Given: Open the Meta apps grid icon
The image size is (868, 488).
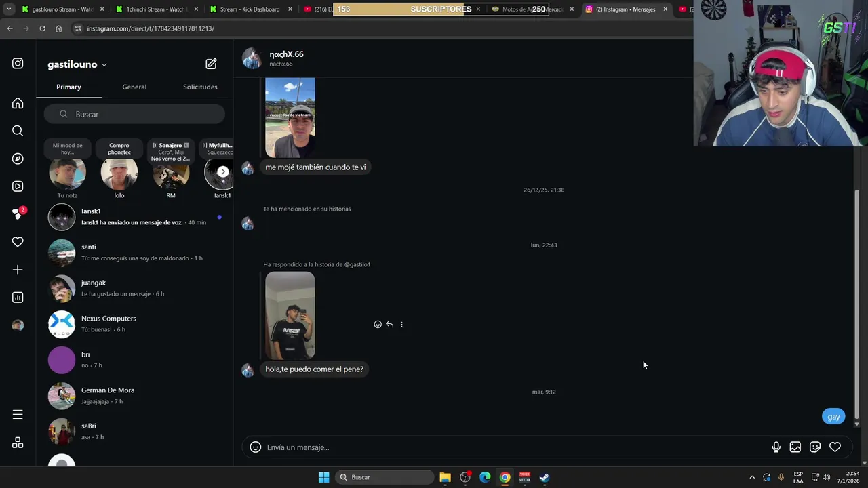Looking at the screenshot, I should 18,443.
